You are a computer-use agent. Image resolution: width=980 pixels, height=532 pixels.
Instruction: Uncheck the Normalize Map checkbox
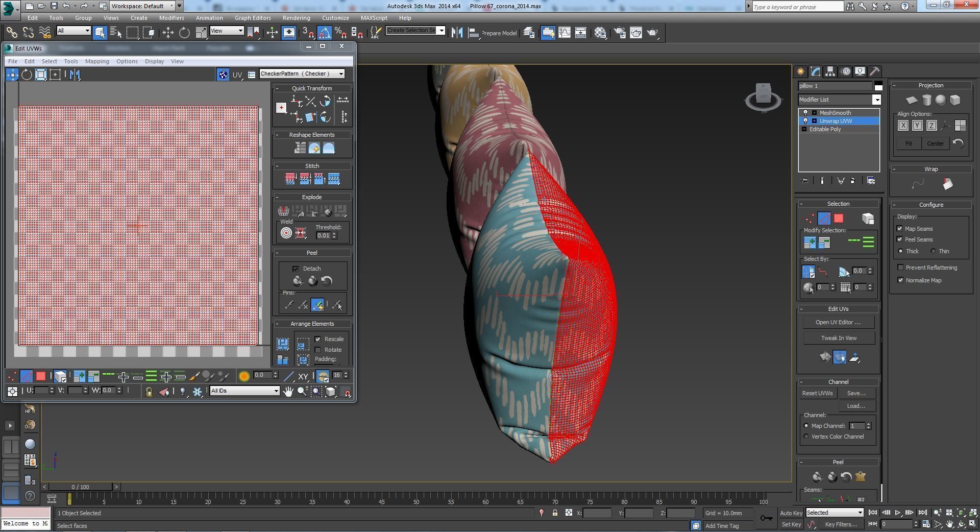pos(900,280)
